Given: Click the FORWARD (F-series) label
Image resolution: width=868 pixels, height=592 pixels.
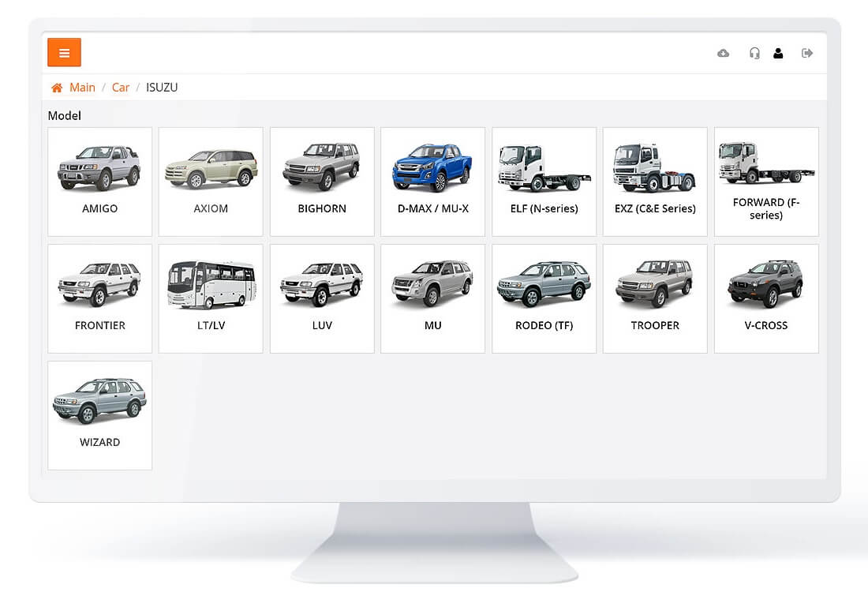Looking at the screenshot, I should pos(766,208).
